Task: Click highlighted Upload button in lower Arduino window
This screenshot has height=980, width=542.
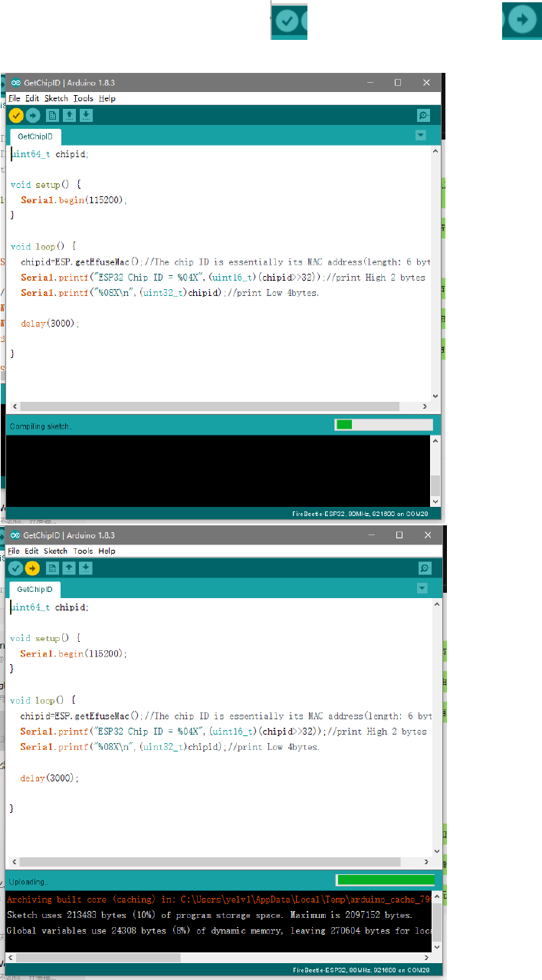Action: tap(32, 567)
